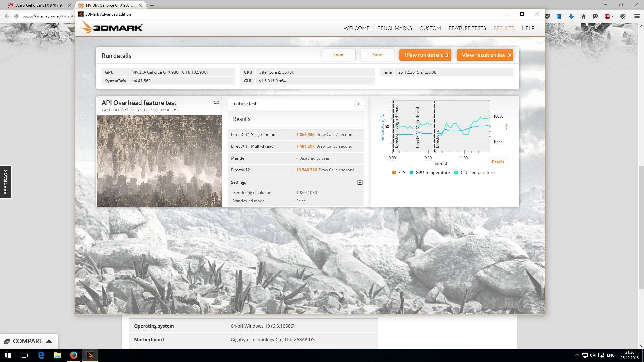The width and height of the screenshot is (644, 362).
Task: Open the Adblock Plus dropdown arrow
Action: click(613, 16)
